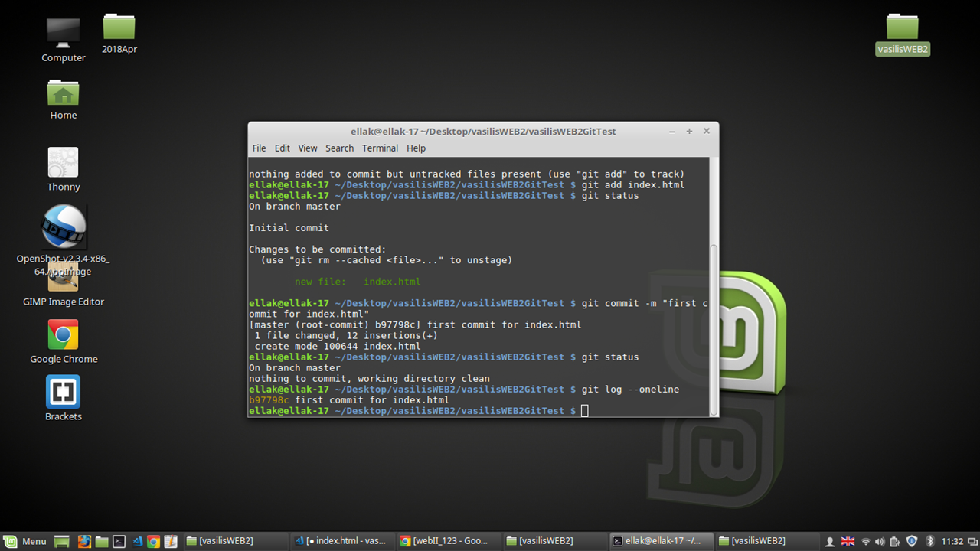This screenshot has height=551, width=980.
Task: Click the 'git add index.html' command text
Action: tap(633, 185)
